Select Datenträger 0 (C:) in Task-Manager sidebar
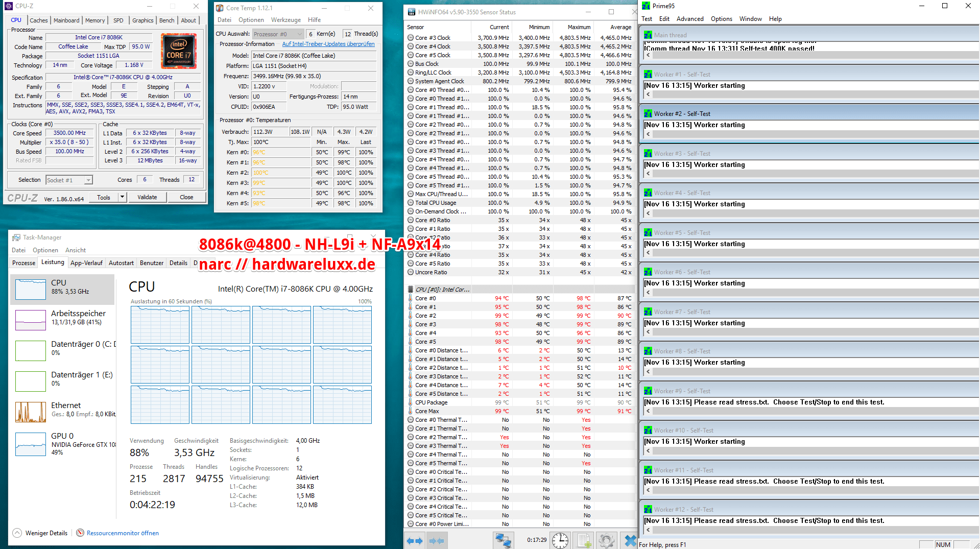Viewport: 980px width, 549px height. pos(62,350)
